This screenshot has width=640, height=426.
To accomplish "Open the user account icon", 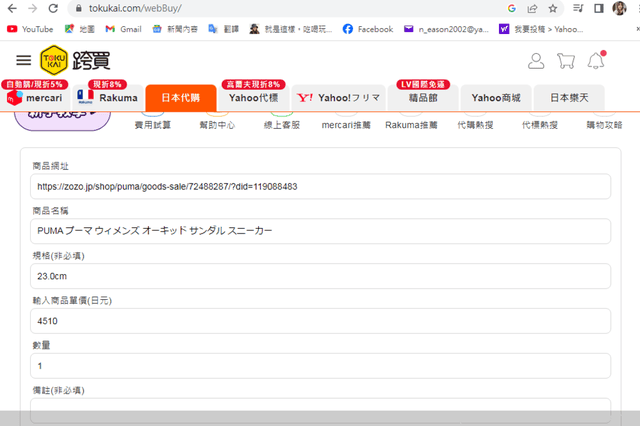I will (x=536, y=61).
